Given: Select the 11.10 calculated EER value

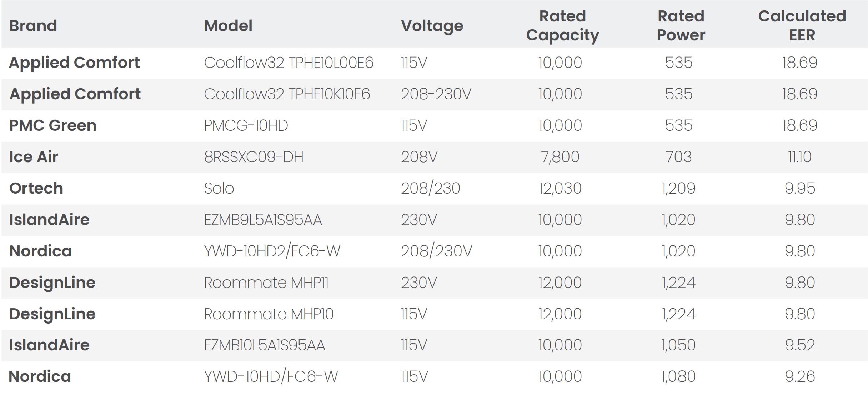Looking at the screenshot, I should pyautogui.click(x=799, y=157).
